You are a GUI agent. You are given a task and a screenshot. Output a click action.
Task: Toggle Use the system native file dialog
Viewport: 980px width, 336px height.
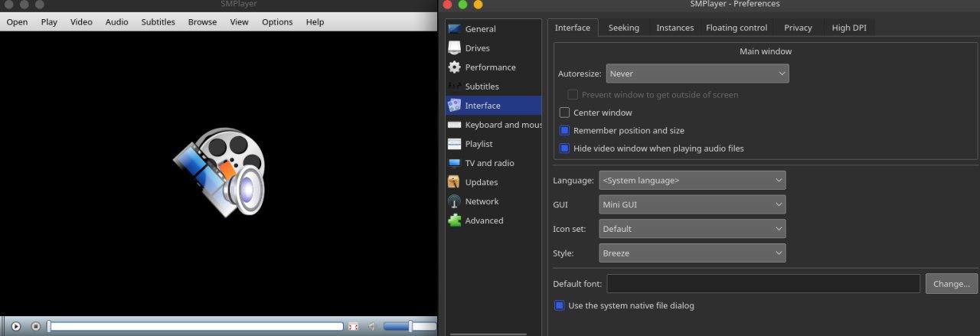560,305
